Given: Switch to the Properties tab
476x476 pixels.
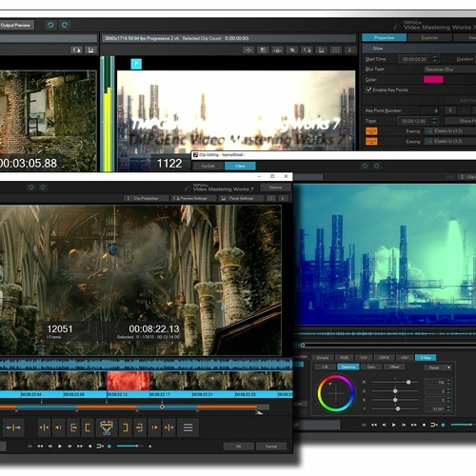Looking at the screenshot, I should [384, 38].
